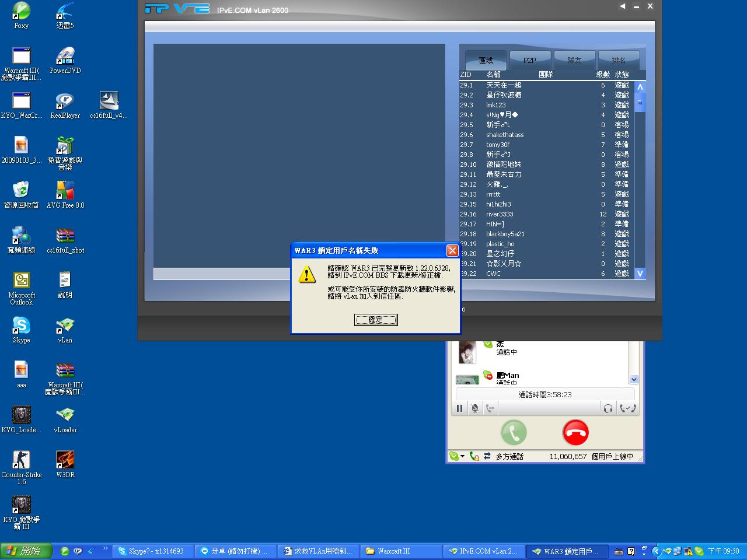Select user river3333 in the list
The image size is (747, 560).
(500, 214)
